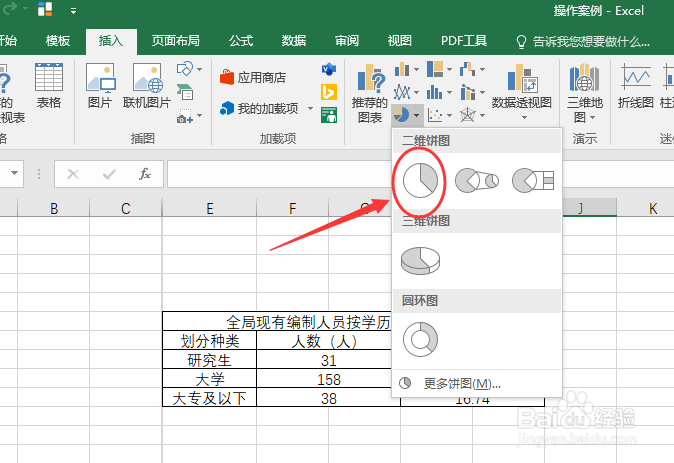
Task: Select column K header
Action: click(x=653, y=209)
